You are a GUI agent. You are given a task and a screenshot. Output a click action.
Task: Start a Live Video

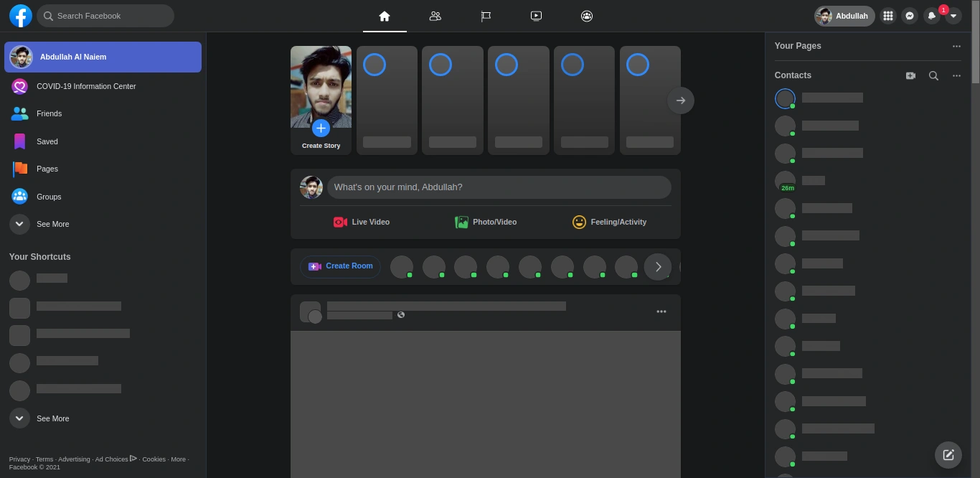tap(362, 222)
